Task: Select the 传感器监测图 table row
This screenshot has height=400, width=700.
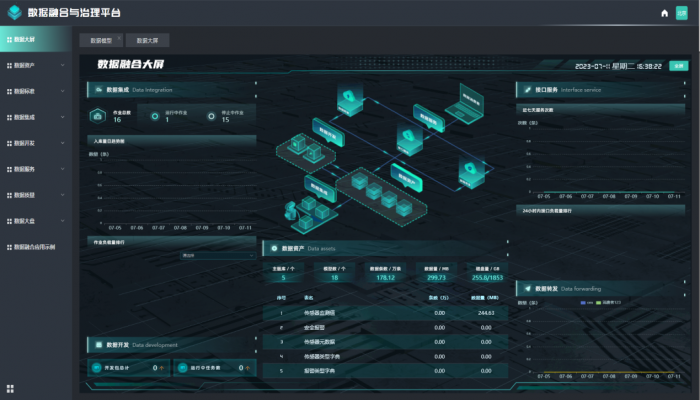Action: coord(390,312)
